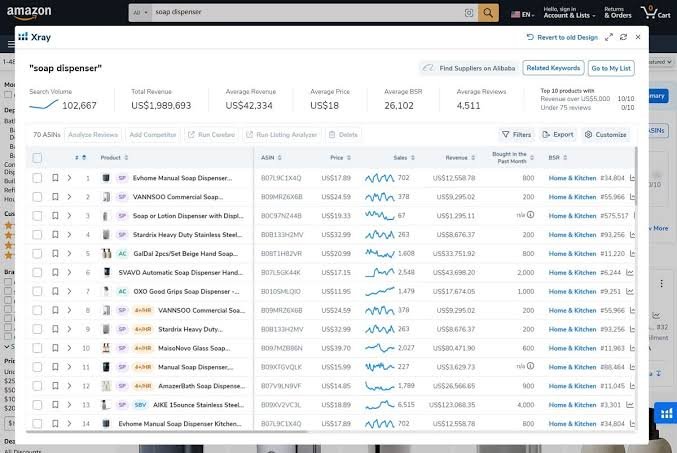
Task: Click Find Suppliers on Alibaba
Action: point(469,68)
